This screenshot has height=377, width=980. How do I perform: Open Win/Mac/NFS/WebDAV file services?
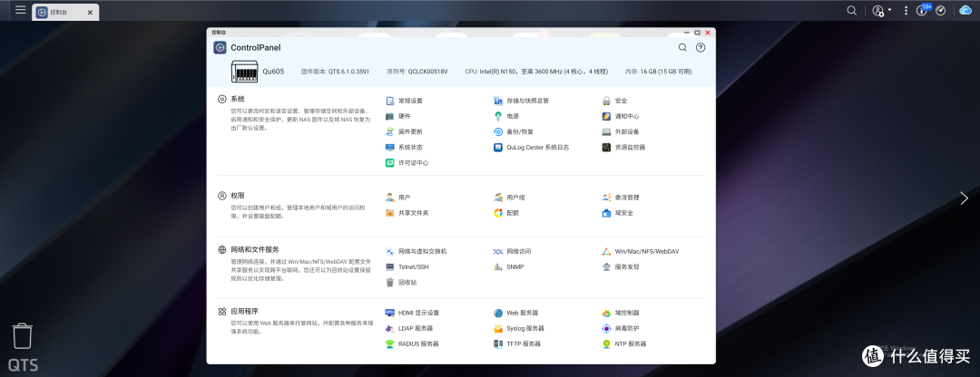(x=641, y=252)
